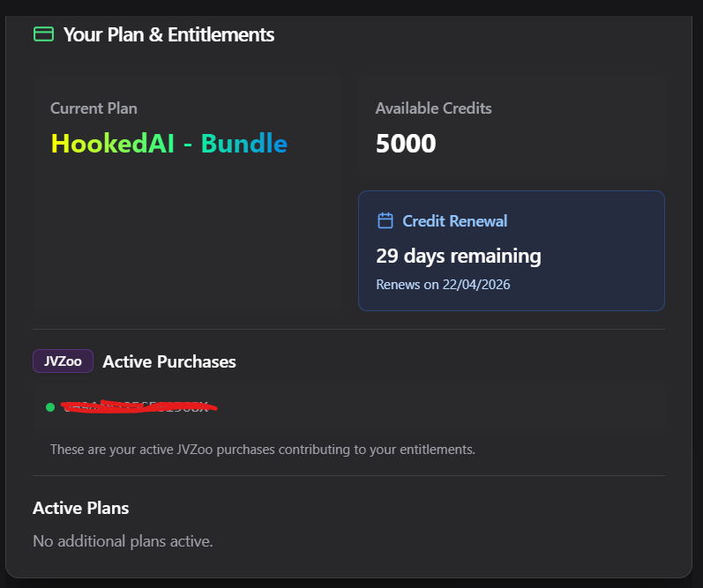Select the "Your Plan & Entitlements" heading
This screenshot has height=588, width=703.
click(x=168, y=34)
